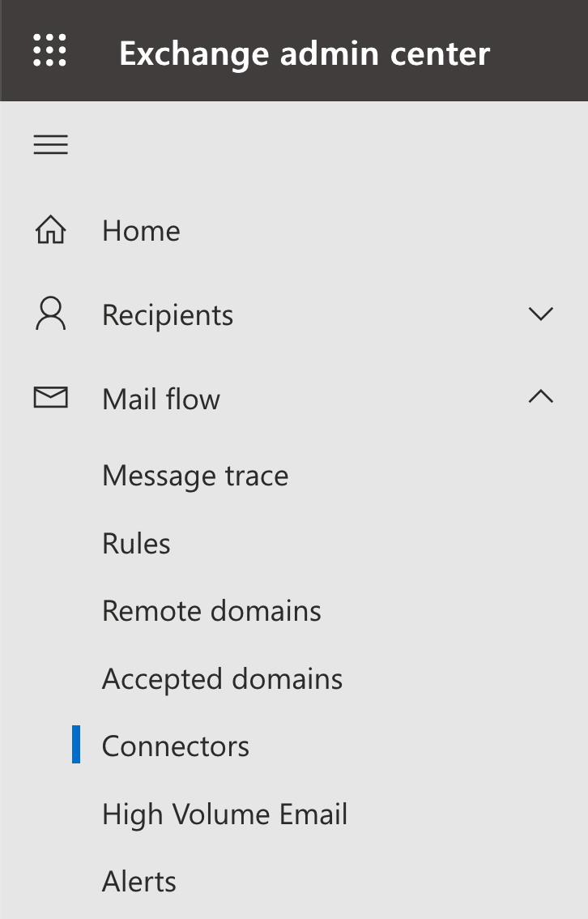Open High Volume Email
This screenshot has width=588, height=919.
pyautogui.click(x=225, y=814)
